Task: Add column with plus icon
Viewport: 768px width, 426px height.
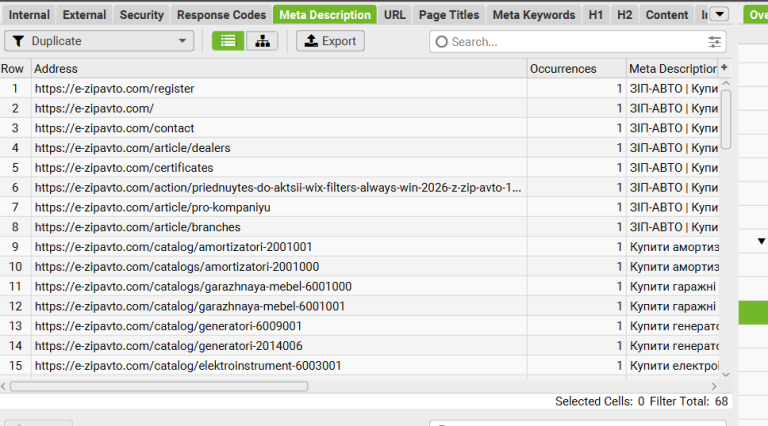Action: pos(724,68)
